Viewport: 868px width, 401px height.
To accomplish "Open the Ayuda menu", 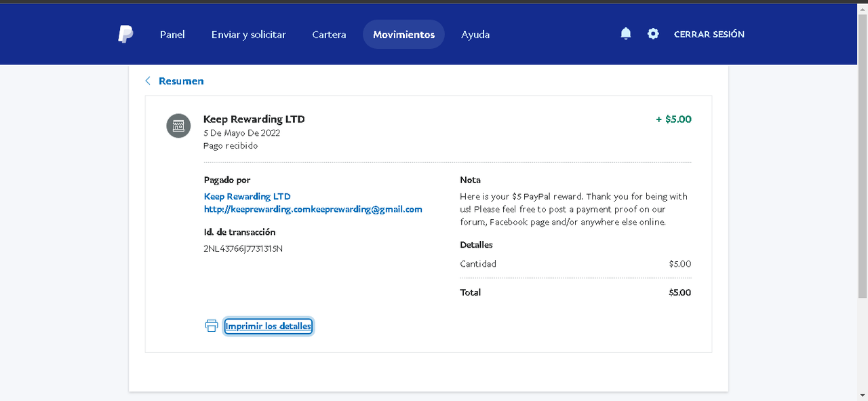I will click(x=475, y=35).
